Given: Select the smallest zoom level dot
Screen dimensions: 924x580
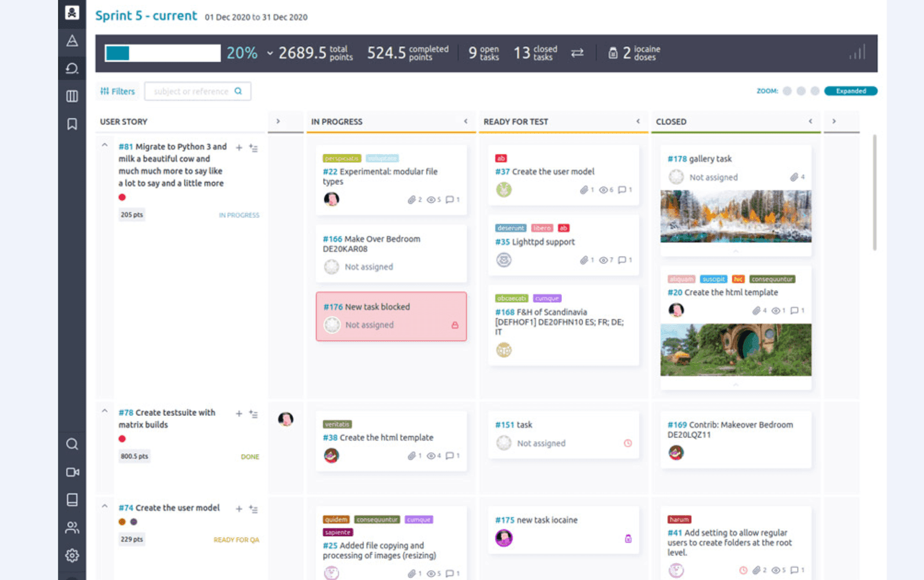Looking at the screenshot, I should click(x=788, y=91).
